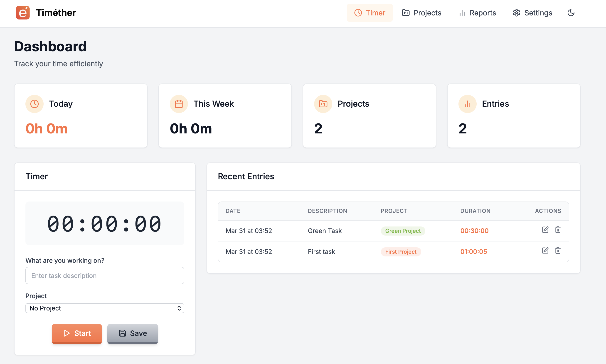Open the No Project dropdown
This screenshot has height=364, width=606.
point(105,308)
